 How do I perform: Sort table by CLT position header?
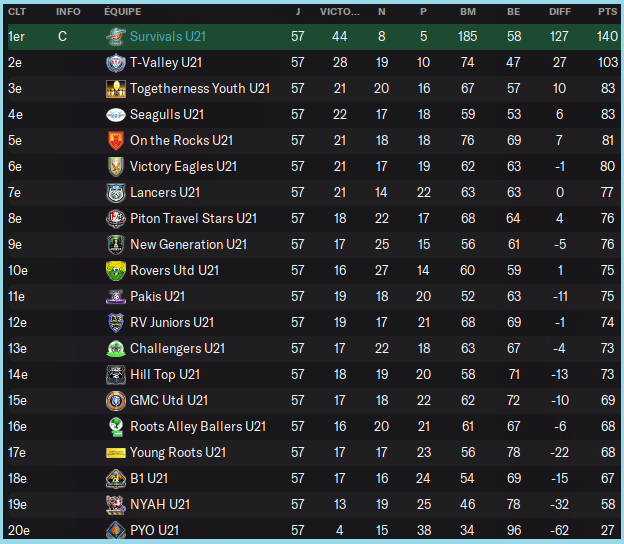tap(17, 12)
